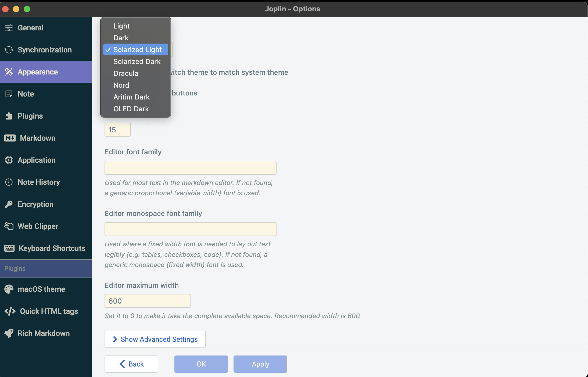The height and width of the screenshot is (377, 588).
Task: Click the Application gear icon
Action: [x=9, y=160]
